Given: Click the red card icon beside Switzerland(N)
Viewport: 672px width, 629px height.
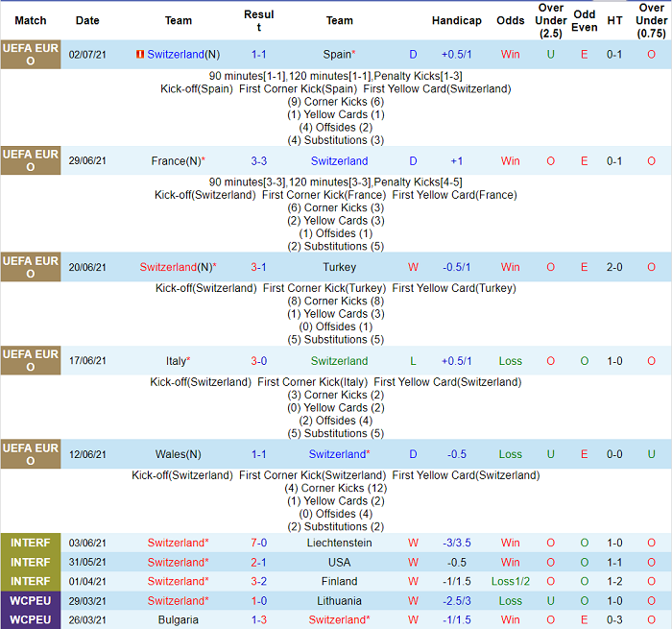Looking at the screenshot, I should click(x=141, y=55).
